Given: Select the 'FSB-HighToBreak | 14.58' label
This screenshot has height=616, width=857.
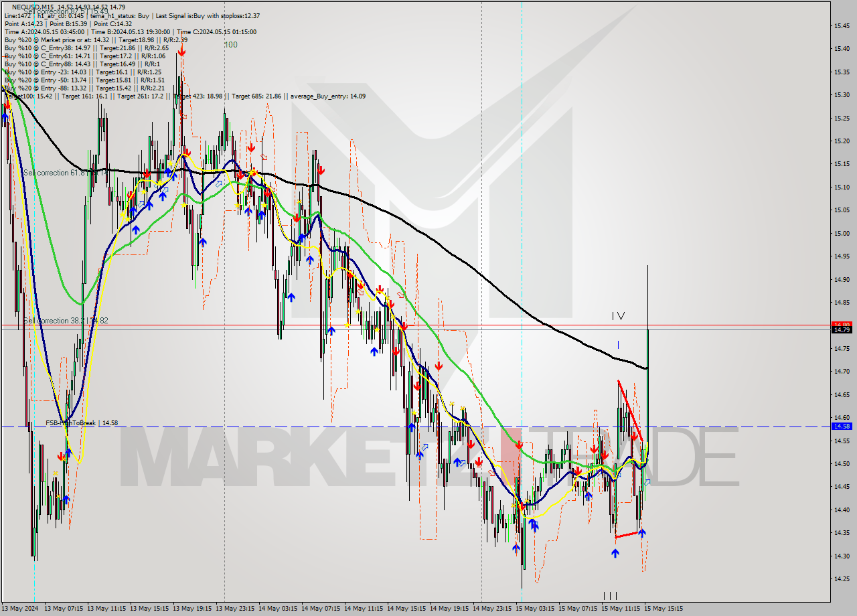Looking at the screenshot, I should 82,422.
